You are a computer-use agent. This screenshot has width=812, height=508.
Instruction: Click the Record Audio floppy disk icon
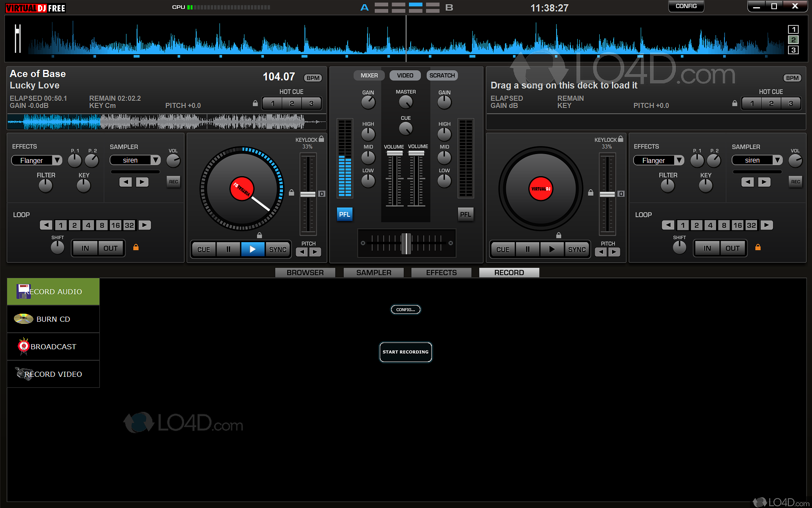[23, 291]
